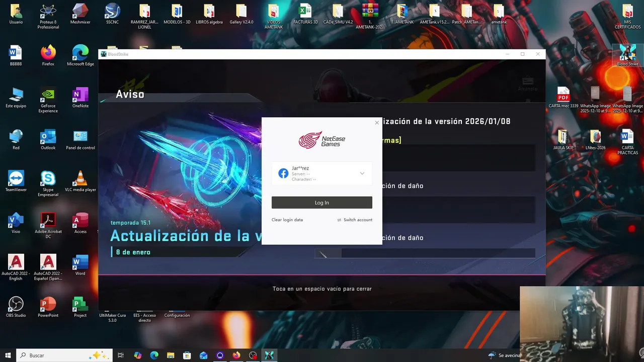Open Blood Strike desktop shortcut
The width and height of the screenshot is (644, 362).
click(x=627, y=55)
